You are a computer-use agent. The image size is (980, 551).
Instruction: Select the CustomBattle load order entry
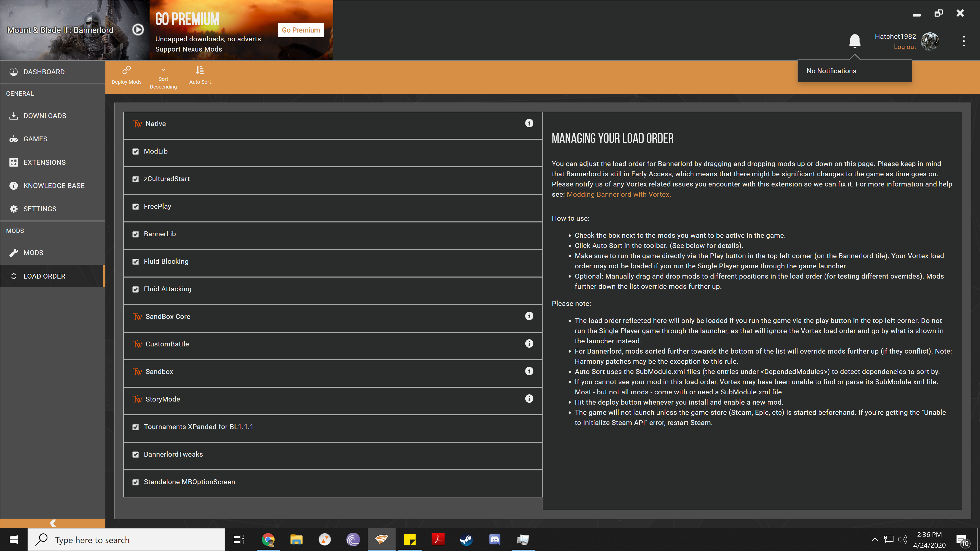pyautogui.click(x=333, y=346)
